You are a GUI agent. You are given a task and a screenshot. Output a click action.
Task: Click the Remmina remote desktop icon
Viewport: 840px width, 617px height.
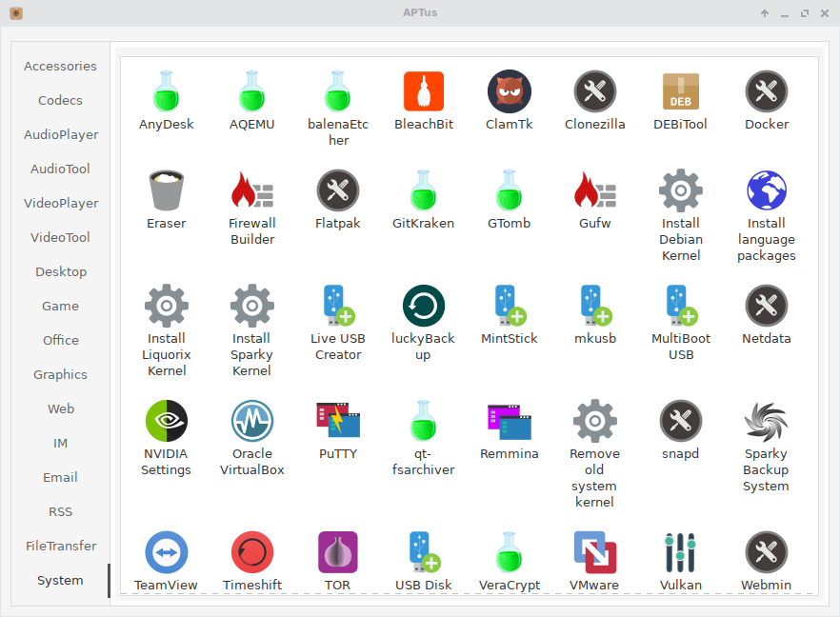510,422
